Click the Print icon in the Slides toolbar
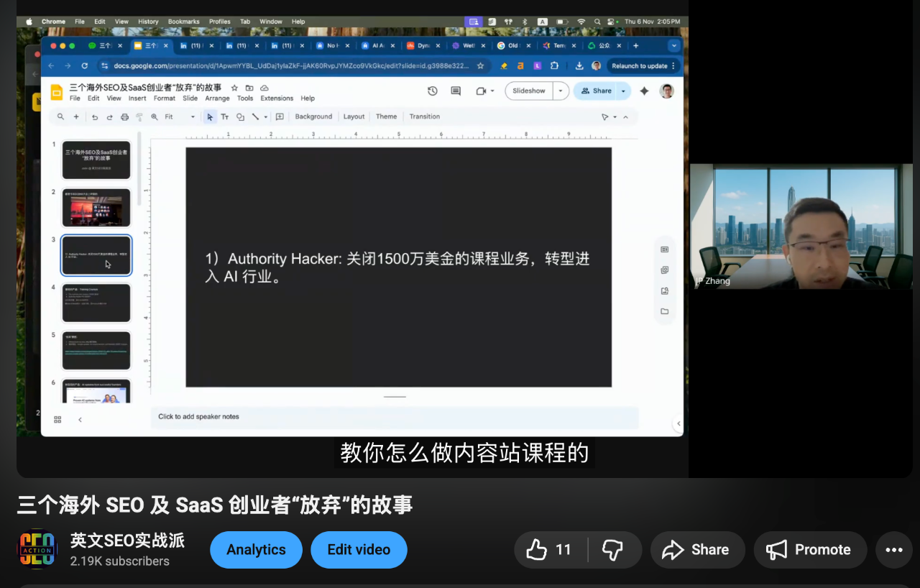 coord(124,116)
